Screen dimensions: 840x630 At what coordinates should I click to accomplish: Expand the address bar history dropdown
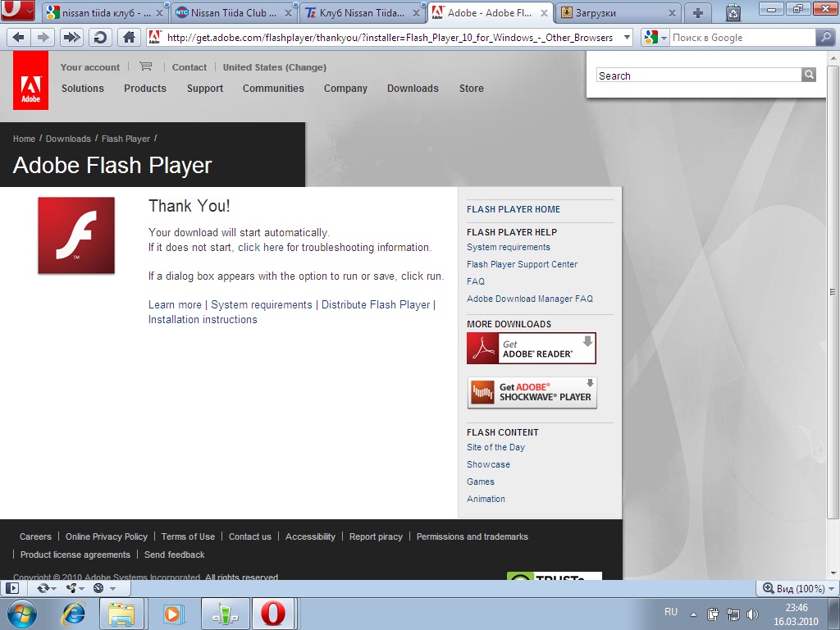[x=627, y=38]
